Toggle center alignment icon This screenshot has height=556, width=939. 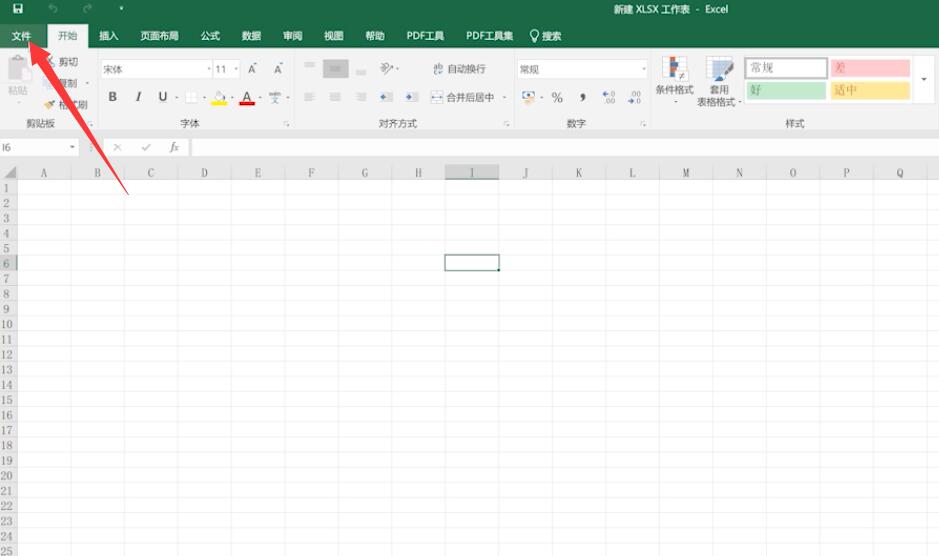pyautogui.click(x=335, y=97)
